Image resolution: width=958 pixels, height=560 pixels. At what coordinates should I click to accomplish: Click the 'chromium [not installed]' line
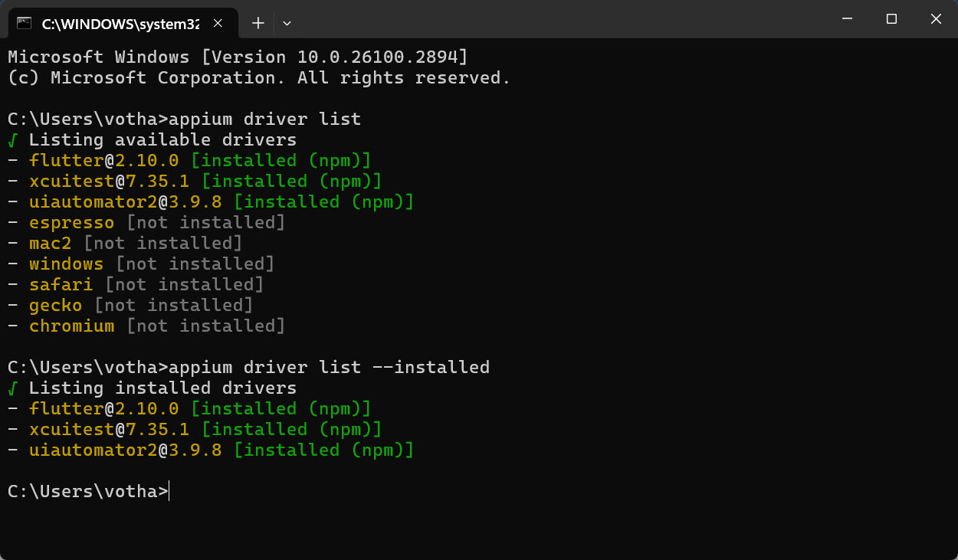point(146,326)
